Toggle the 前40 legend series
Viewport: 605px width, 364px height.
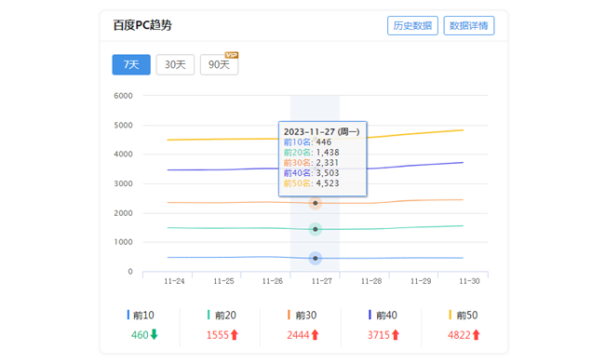click(x=383, y=315)
